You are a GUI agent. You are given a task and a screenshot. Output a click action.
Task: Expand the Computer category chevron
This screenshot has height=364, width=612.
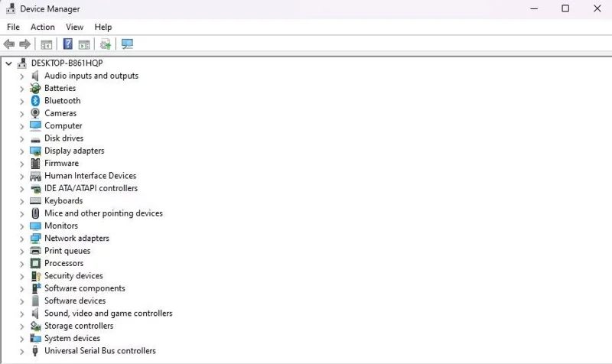22,126
